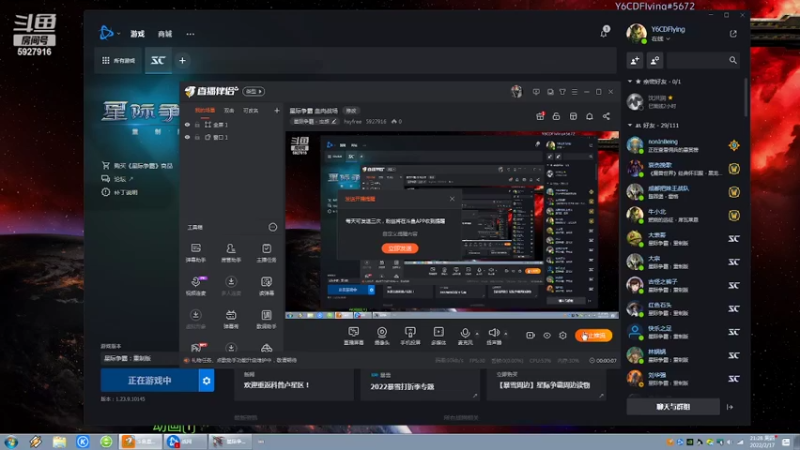Toggle visibility of the 窗口 1 source

187,137
